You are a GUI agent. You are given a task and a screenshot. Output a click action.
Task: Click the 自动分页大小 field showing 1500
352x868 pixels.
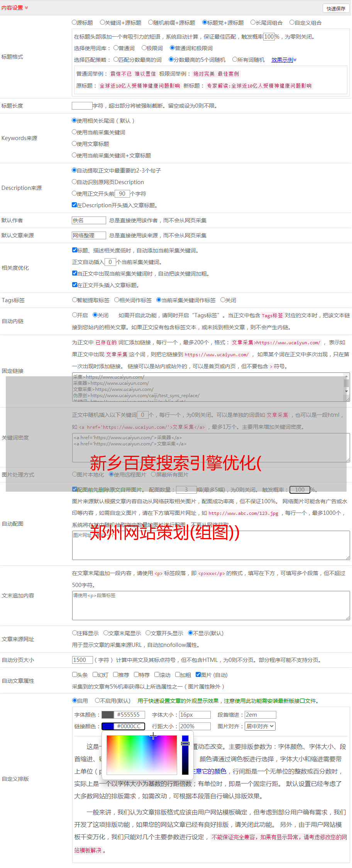pyautogui.click(x=83, y=660)
